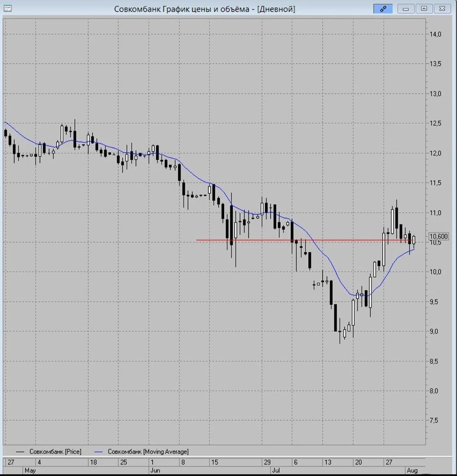The width and height of the screenshot is (457, 476).
Task: Toggle the blue link-chart button in title bar
Action: point(383,9)
